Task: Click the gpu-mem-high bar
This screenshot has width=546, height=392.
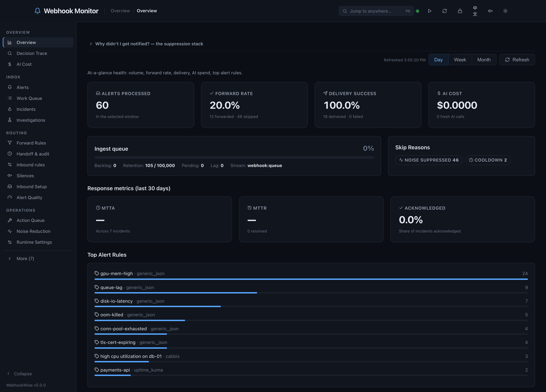Action: tap(311, 279)
